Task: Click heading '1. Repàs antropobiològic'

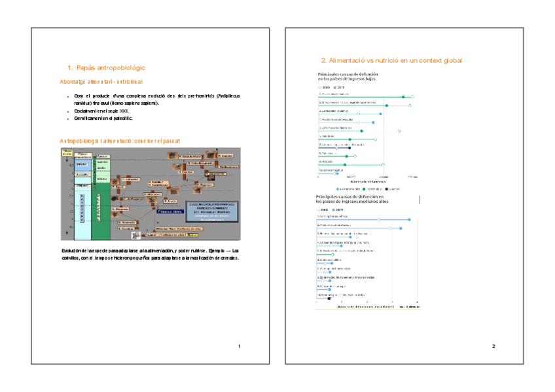Action: click(106, 67)
